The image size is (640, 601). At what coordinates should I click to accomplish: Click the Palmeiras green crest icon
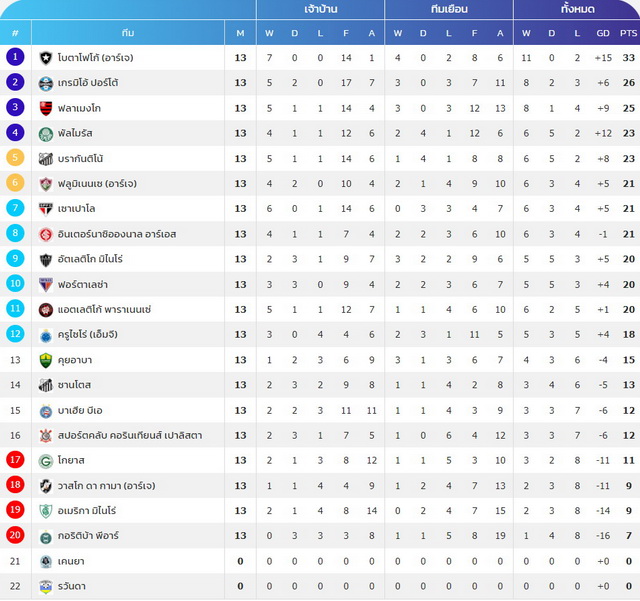pyautogui.click(x=46, y=134)
